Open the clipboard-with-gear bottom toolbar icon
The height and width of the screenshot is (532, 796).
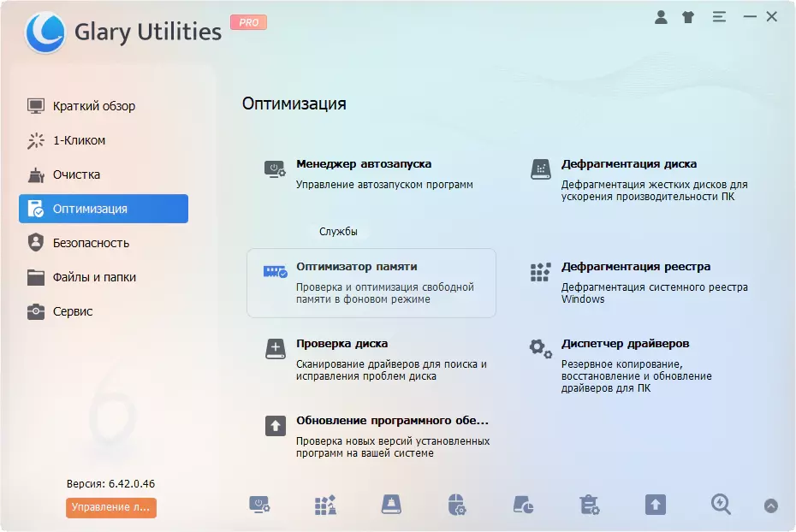[590, 505]
